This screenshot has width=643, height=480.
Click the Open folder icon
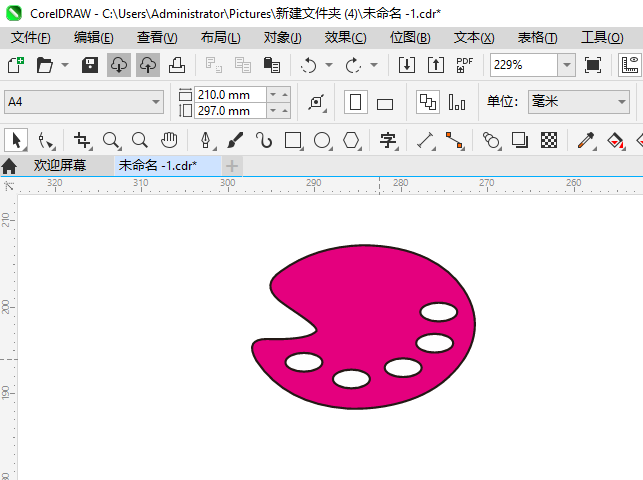point(44,65)
